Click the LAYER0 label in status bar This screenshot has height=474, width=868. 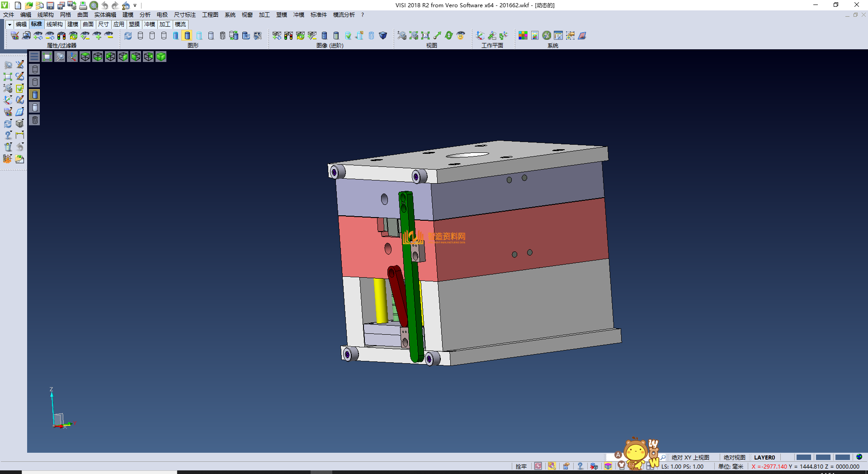(x=764, y=457)
